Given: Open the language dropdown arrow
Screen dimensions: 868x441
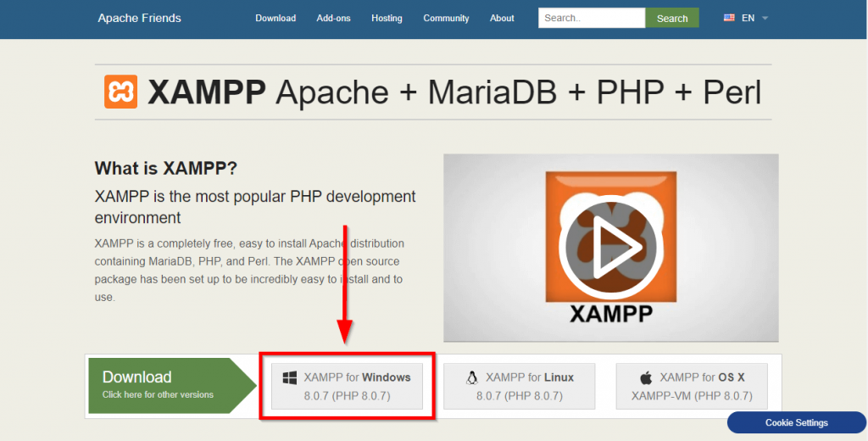Looking at the screenshot, I should [x=765, y=19].
